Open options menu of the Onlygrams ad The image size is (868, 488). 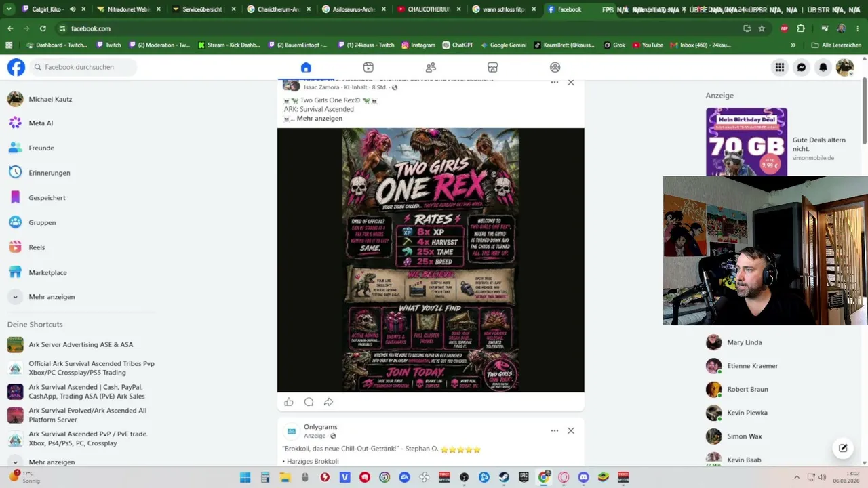click(x=555, y=430)
